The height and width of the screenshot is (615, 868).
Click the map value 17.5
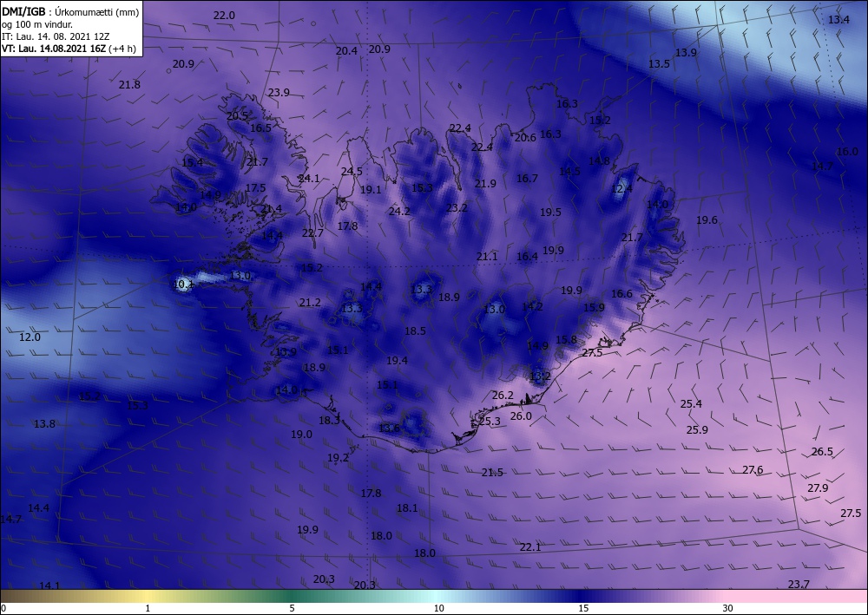(x=255, y=188)
